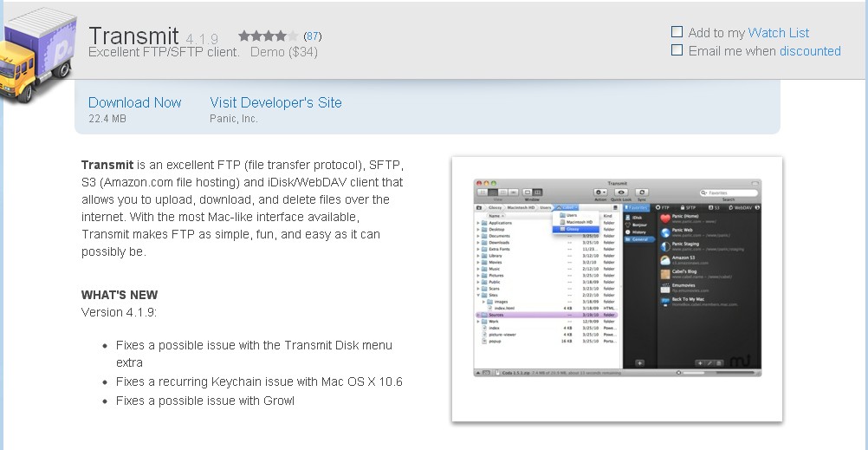Image resolution: width=868 pixels, height=450 pixels.
Task: Click the Transmit delivery truck app icon
Action: [37, 55]
